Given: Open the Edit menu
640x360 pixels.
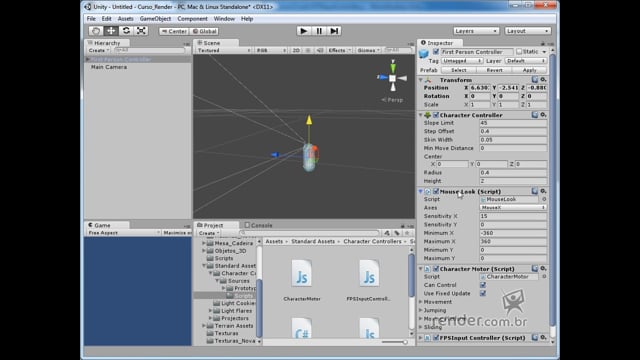Looking at the screenshot, I should [107, 19].
